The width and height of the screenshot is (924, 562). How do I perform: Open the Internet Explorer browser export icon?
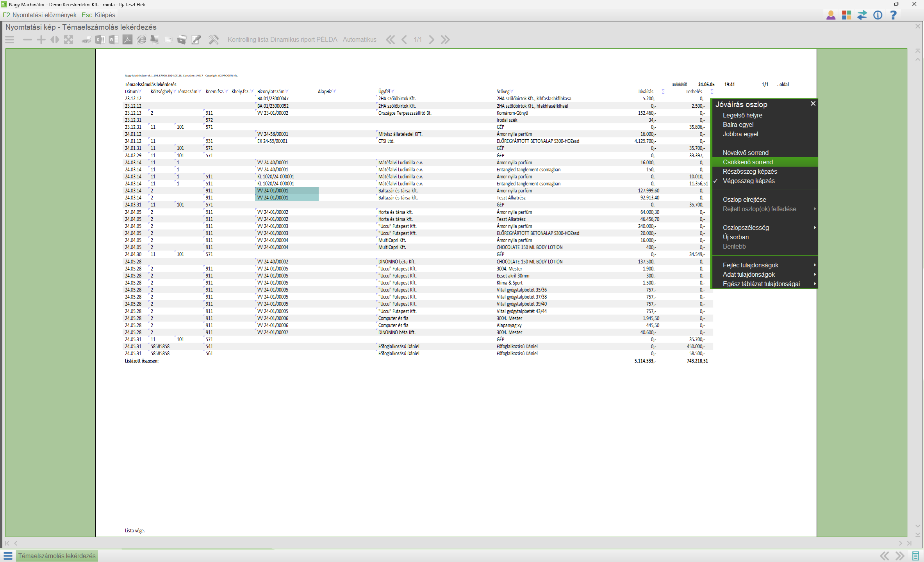tap(141, 39)
